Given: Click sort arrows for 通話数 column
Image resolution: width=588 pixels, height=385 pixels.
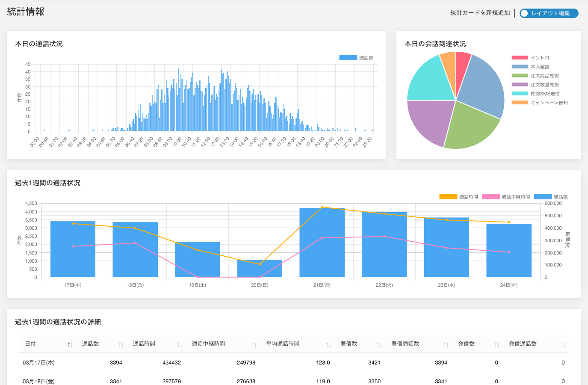Looking at the screenshot, I should 121,345.
